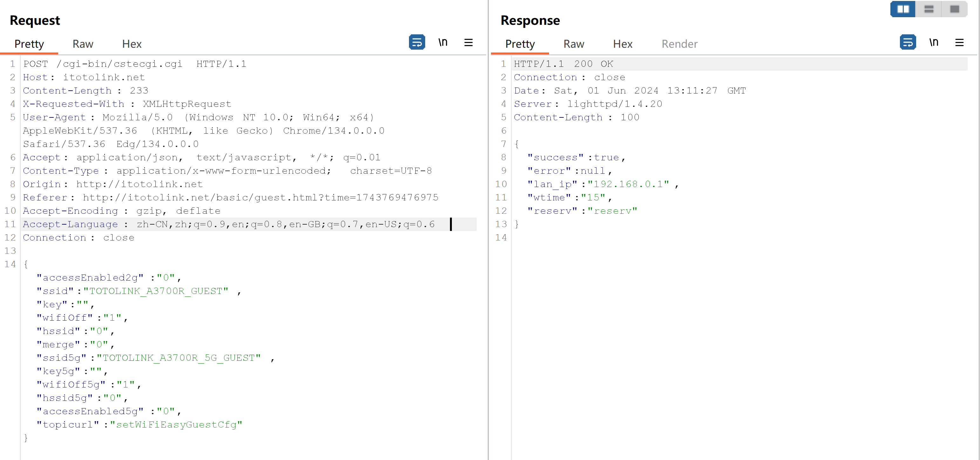This screenshot has width=980, height=460.
Task: Open the Hex tab in Request
Action: tap(132, 44)
